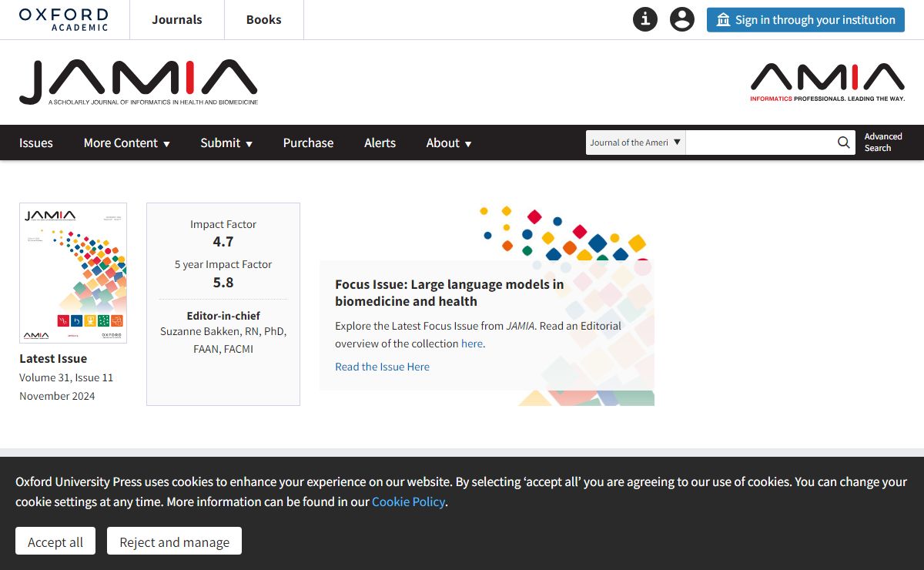The image size is (924, 570).
Task: Open the latest issue cover thumbnail
Action: coord(73,273)
